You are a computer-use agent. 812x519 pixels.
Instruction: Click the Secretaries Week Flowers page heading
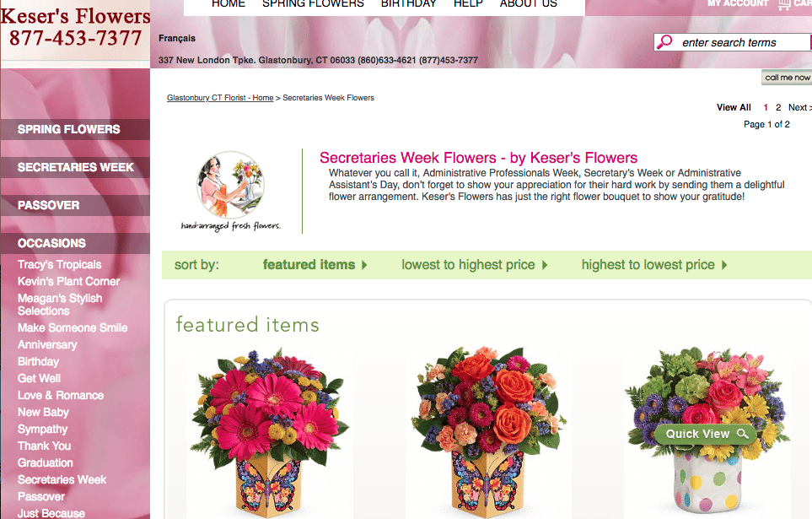(x=478, y=158)
